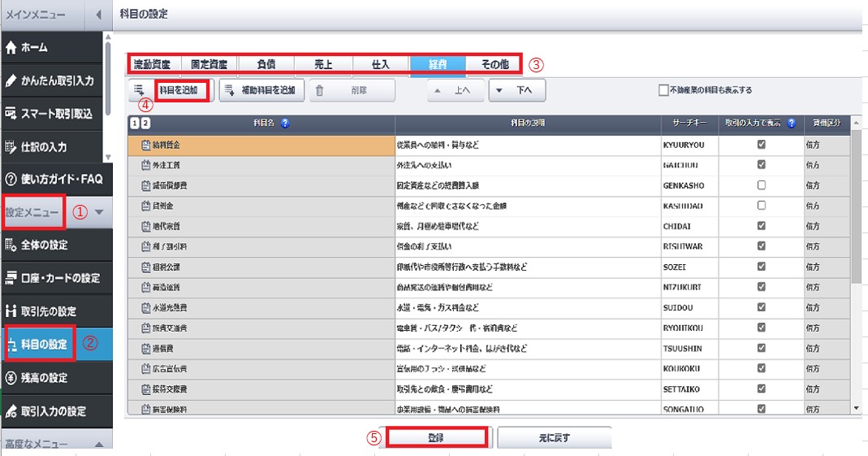Click the table vertical scrollbar thumb

tap(857, 206)
